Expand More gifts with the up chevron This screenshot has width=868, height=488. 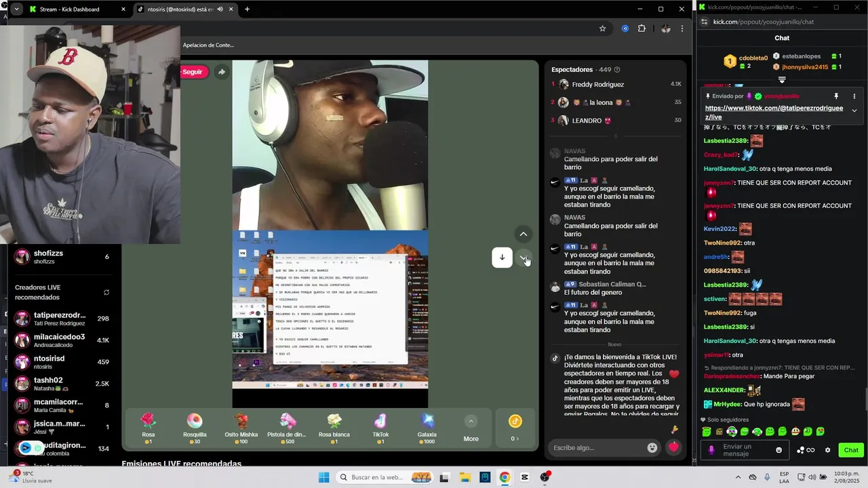[x=471, y=421]
